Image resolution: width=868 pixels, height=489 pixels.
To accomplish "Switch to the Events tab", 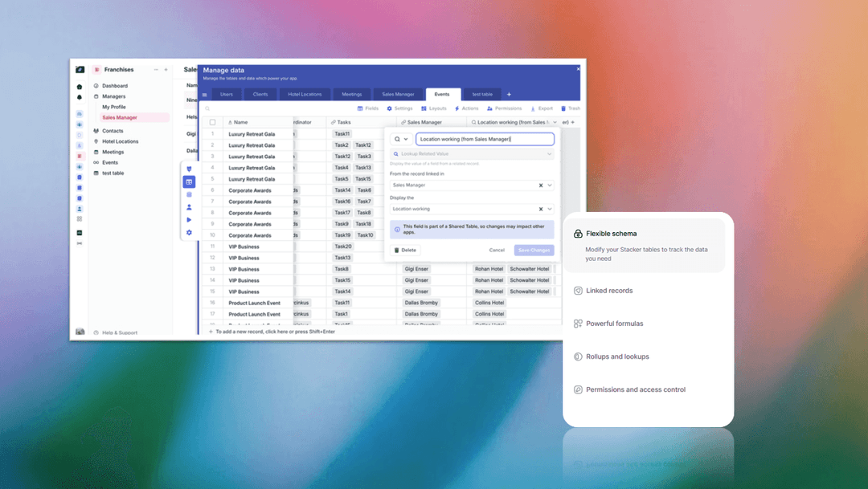I will (443, 93).
